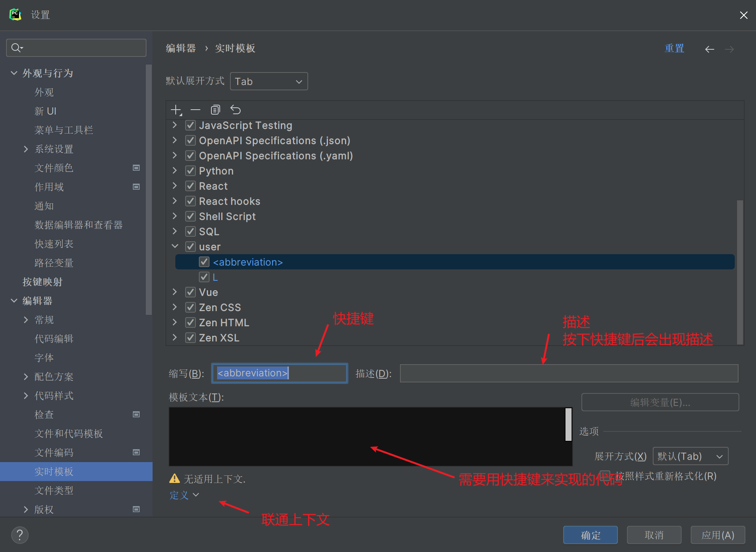Uncheck OpenAPI Specifications (.json) group
Viewport: 756px width, 552px height.
coord(191,140)
